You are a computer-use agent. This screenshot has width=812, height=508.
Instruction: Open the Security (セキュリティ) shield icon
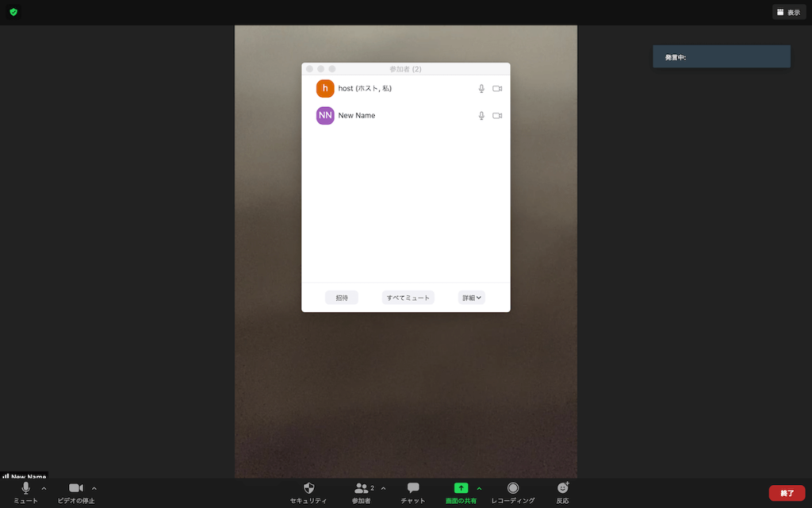tap(308, 488)
